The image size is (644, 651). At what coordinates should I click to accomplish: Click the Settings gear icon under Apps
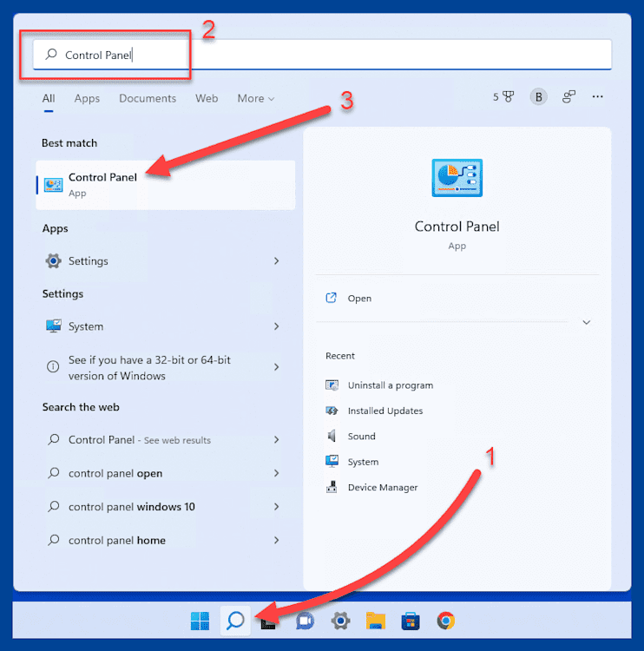tap(53, 260)
